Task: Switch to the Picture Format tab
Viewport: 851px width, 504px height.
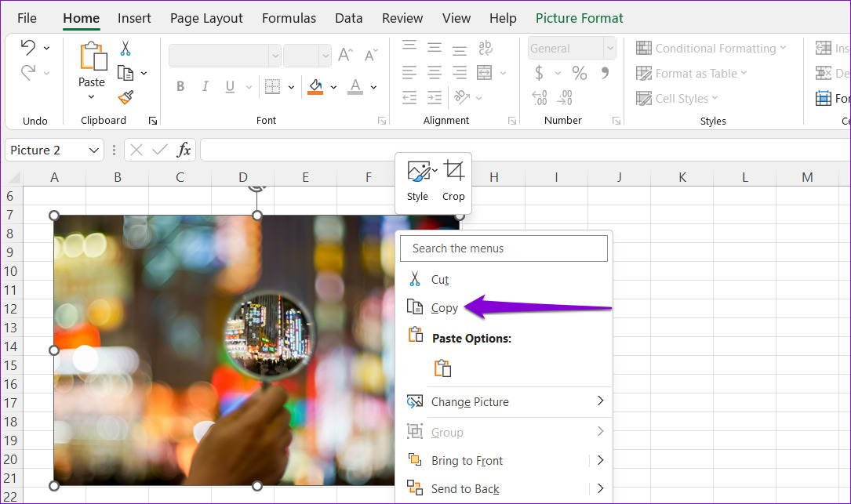Action: click(579, 18)
